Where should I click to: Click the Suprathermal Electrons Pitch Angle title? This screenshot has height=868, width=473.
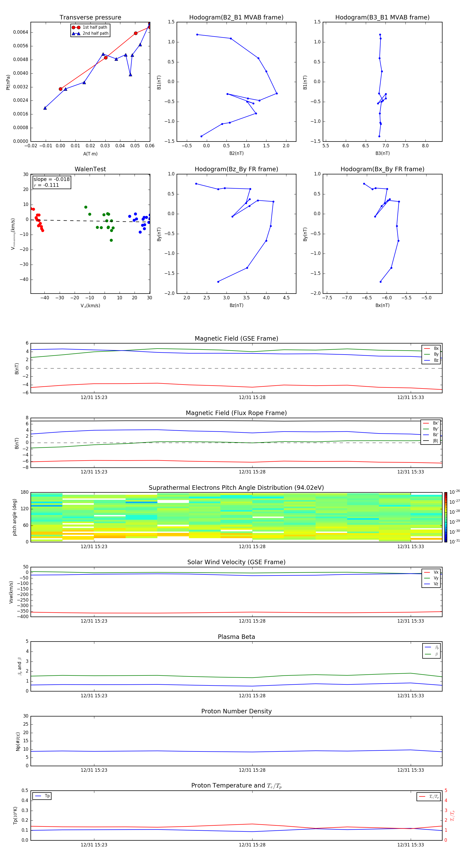[236, 488]
